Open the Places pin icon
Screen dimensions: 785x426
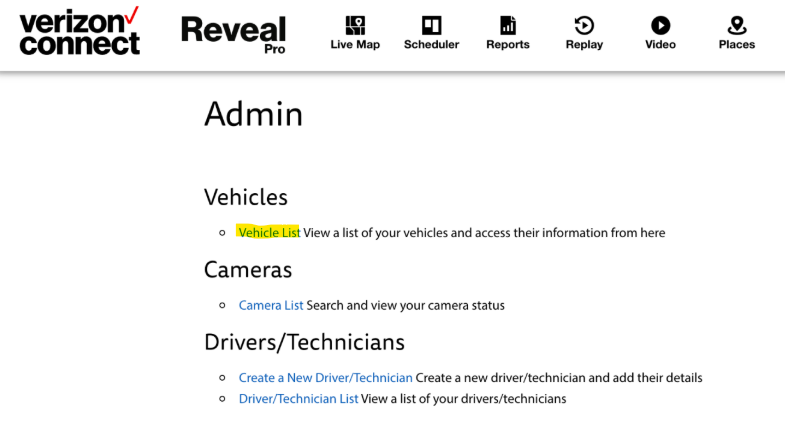pyautogui.click(x=737, y=25)
